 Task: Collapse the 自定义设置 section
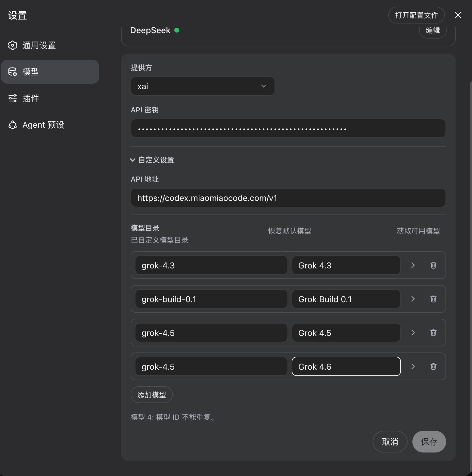click(x=152, y=160)
